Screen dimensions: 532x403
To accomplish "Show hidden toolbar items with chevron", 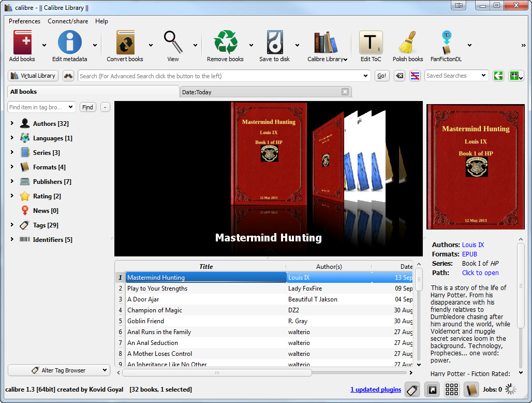I will [523, 45].
